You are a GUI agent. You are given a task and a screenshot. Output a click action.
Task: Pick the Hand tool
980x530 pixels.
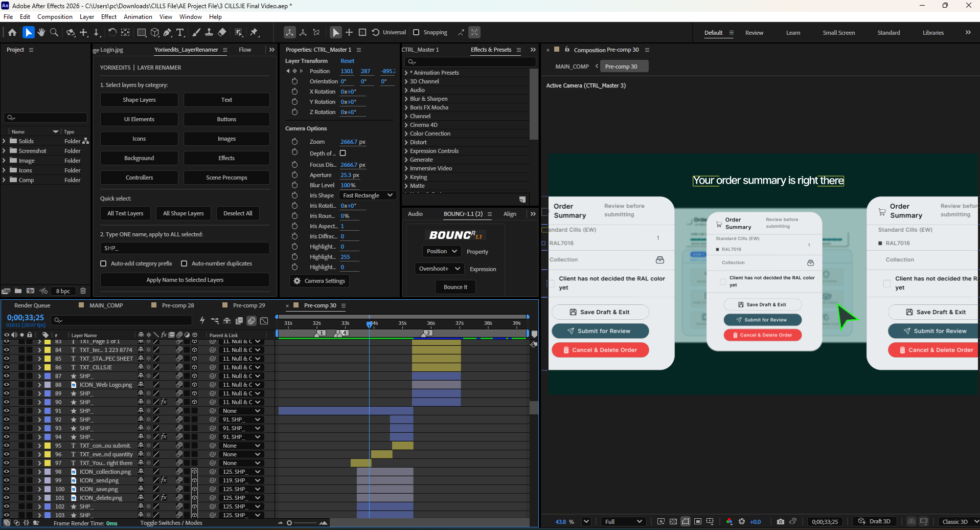coord(41,32)
